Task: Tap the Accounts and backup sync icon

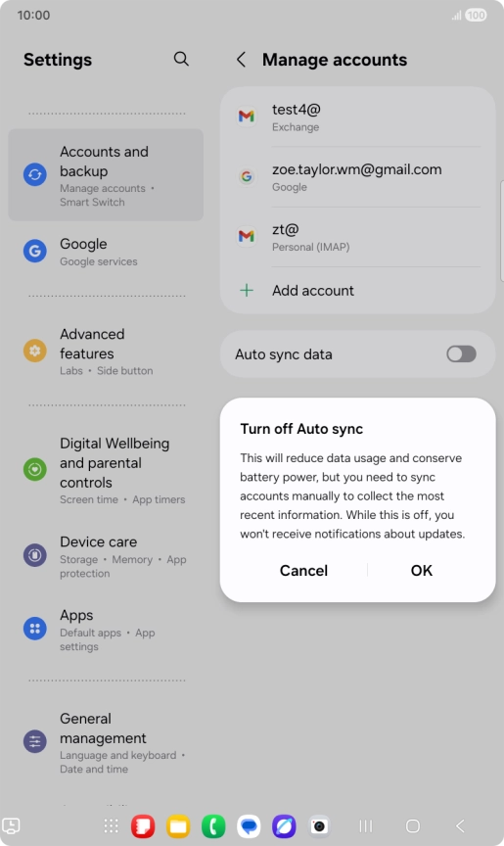Action: pos(35,175)
